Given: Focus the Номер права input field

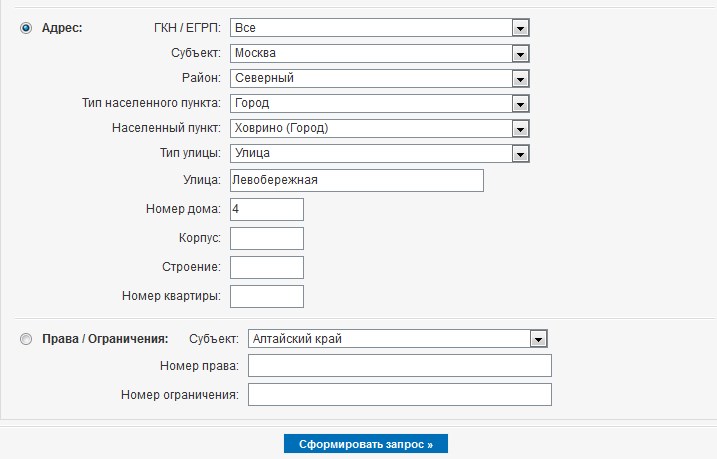Looking at the screenshot, I should pos(399,366).
